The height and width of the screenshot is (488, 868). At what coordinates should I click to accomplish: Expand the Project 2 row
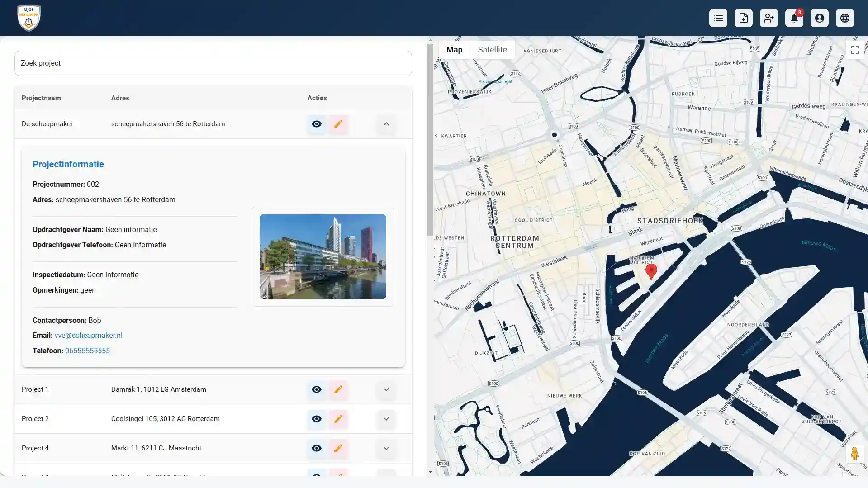tap(386, 419)
